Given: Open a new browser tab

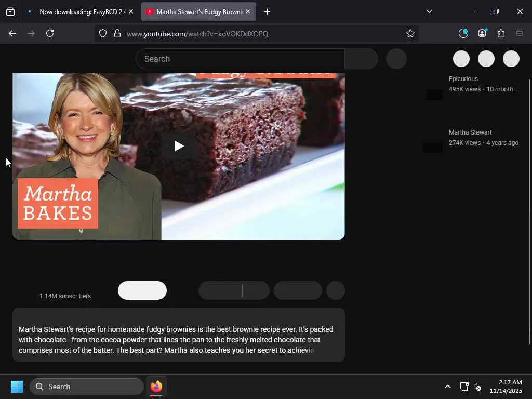Looking at the screenshot, I should (x=267, y=12).
